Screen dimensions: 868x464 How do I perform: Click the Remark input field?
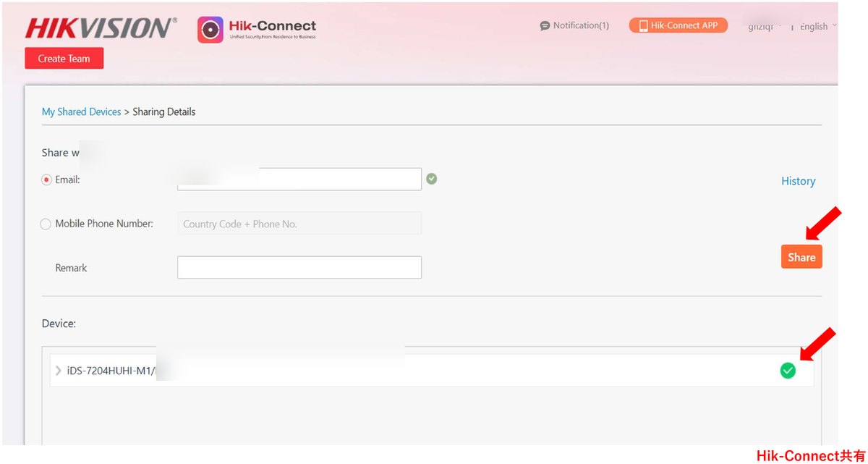tap(299, 268)
